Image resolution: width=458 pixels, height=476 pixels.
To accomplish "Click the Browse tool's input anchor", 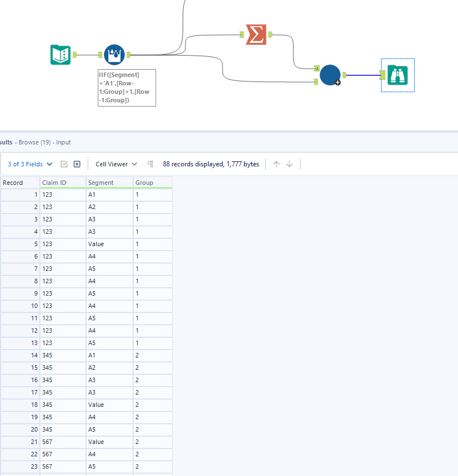I will coord(383,75).
